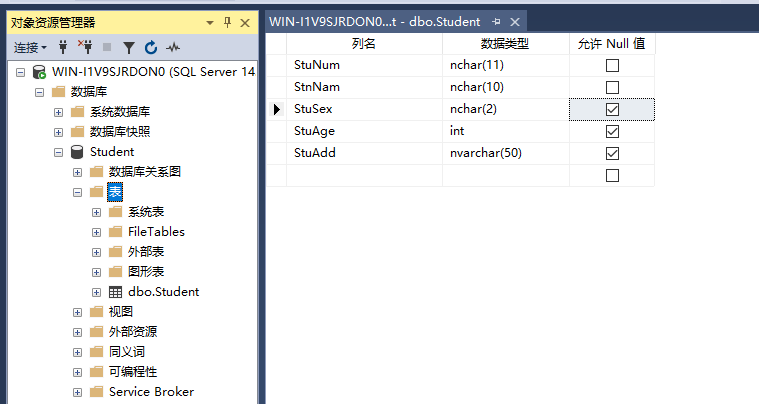Click the grey stop icon in Object Explorer toolbar
The image size is (759, 404).
[107, 47]
